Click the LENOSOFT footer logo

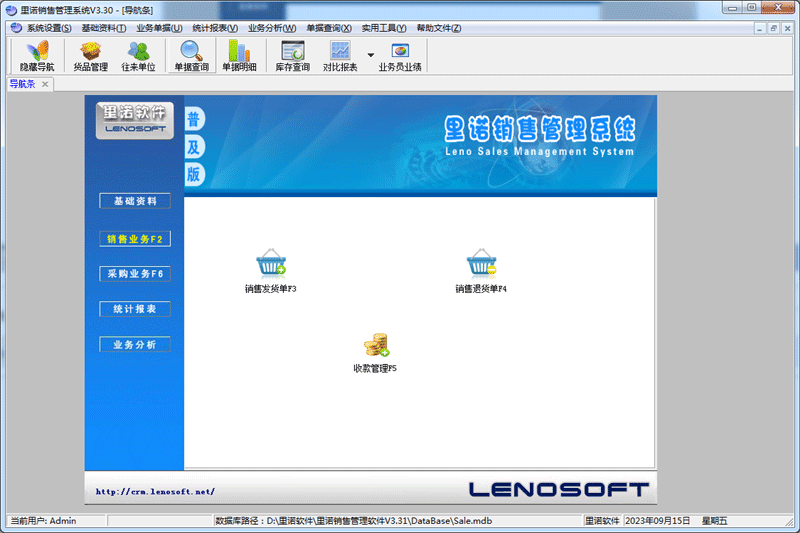click(x=559, y=490)
